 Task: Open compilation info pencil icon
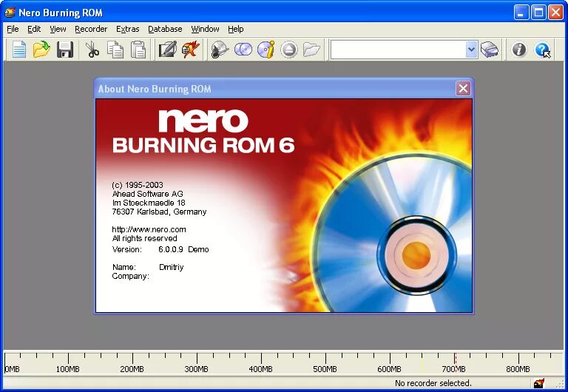[x=168, y=50]
